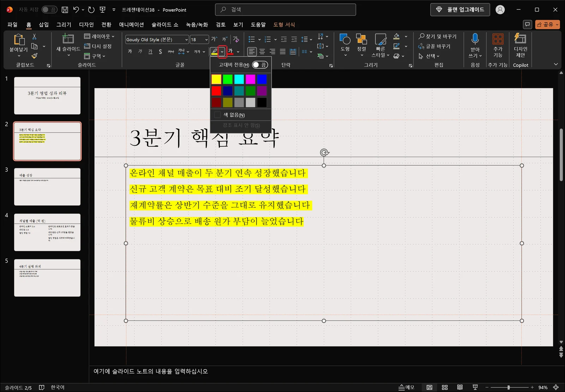Viewport: 565px width, 392px height.
Task: Click the clear all formatting icon
Action: [x=236, y=39]
